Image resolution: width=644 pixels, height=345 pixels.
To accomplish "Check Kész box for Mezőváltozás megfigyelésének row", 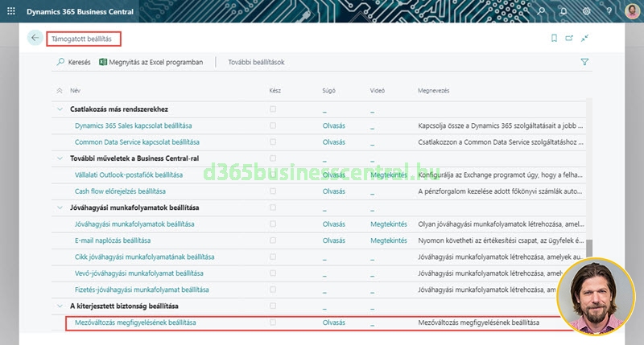I will 273,322.
